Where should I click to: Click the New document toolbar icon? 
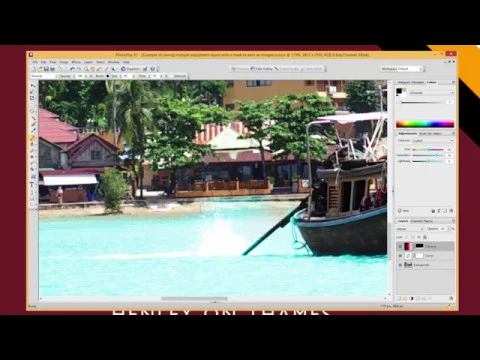tap(34, 69)
